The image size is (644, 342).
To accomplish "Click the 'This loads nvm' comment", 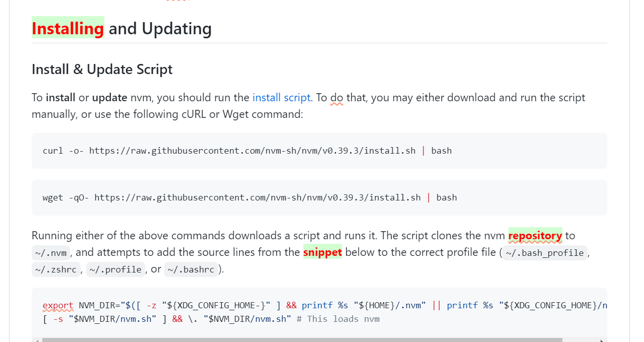I will 343,319.
